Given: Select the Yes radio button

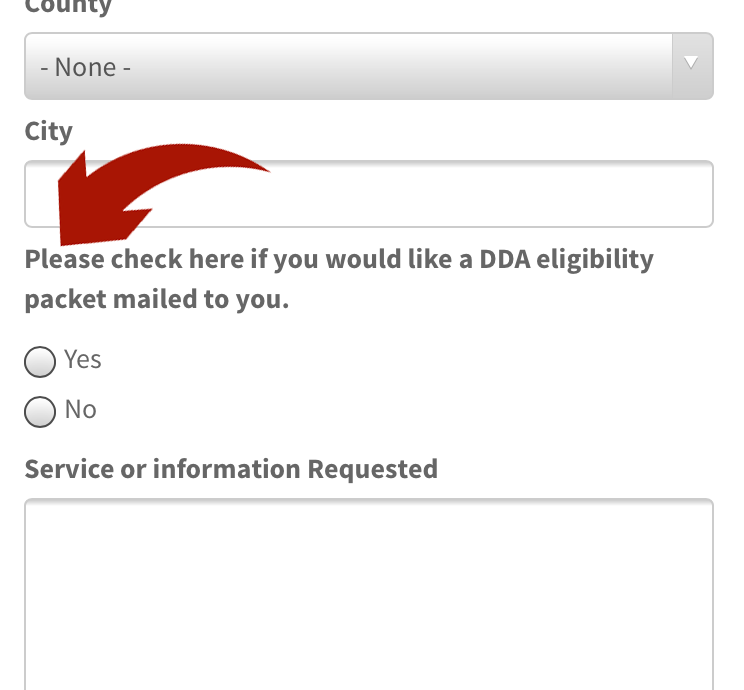Looking at the screenshot, I should 40,362.
